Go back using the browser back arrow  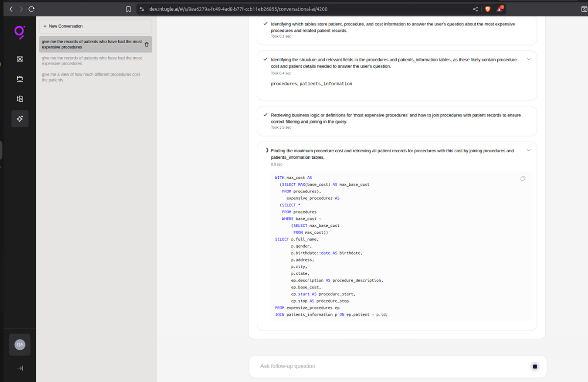pos(11,9)
